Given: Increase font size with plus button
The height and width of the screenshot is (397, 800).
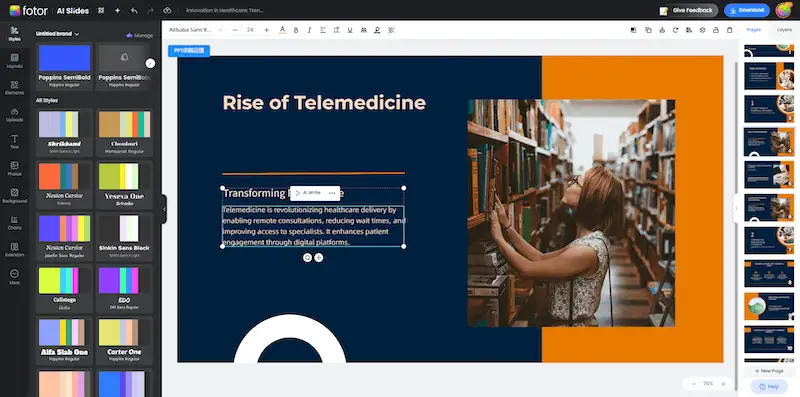Looking at the screenshot, I should pyautogui.click(x=266, y=30).
